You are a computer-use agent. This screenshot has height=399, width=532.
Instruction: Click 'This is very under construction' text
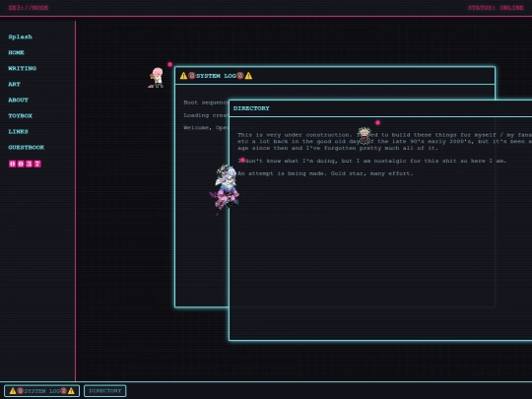(x=295, y=135)
